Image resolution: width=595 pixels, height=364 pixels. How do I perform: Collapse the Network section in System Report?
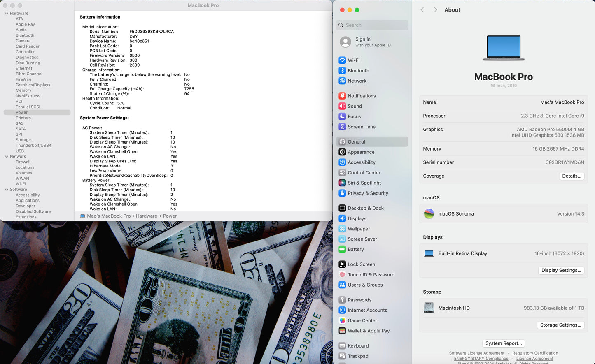[x=7, y=157]
